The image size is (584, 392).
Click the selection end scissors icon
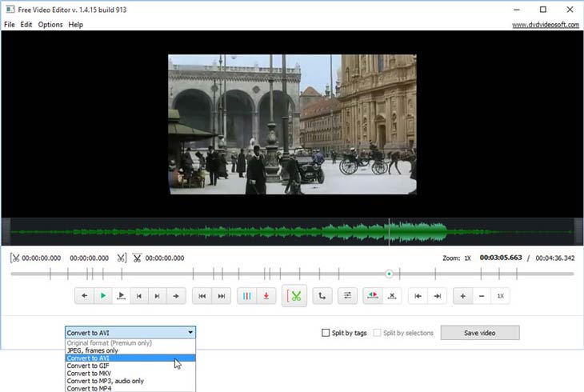(x=122, y=258)
